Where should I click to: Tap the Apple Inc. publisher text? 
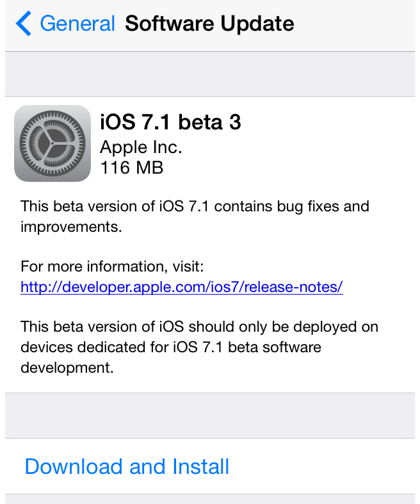tap(141, 147)
